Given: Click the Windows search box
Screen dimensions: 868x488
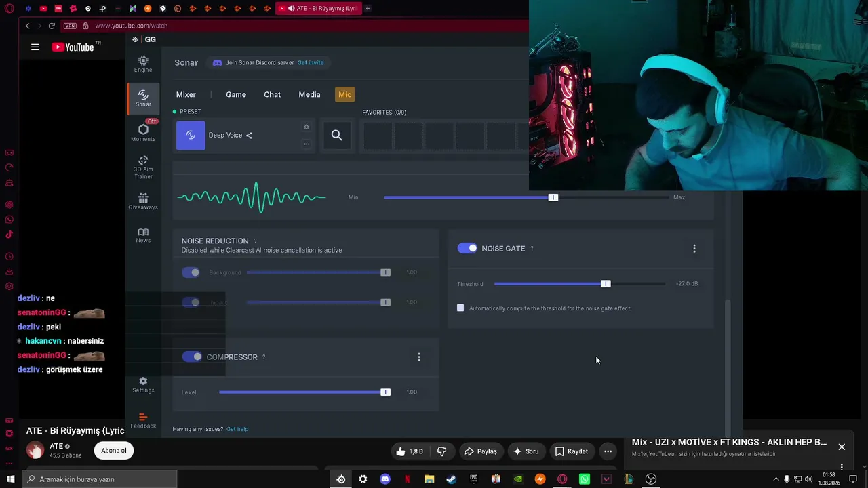Looking at the screenshot, I should (100, 479).
